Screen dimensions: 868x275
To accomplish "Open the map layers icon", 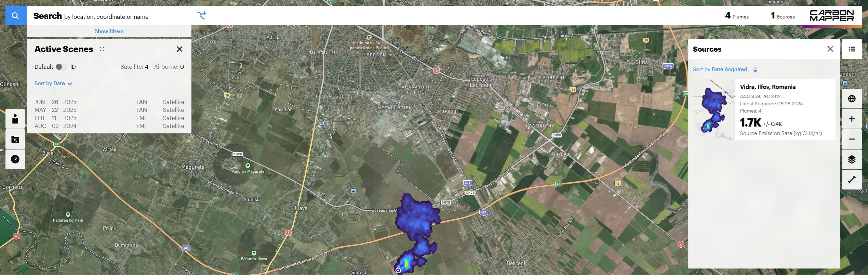I will pyautogui.click(x=852, y=159).
